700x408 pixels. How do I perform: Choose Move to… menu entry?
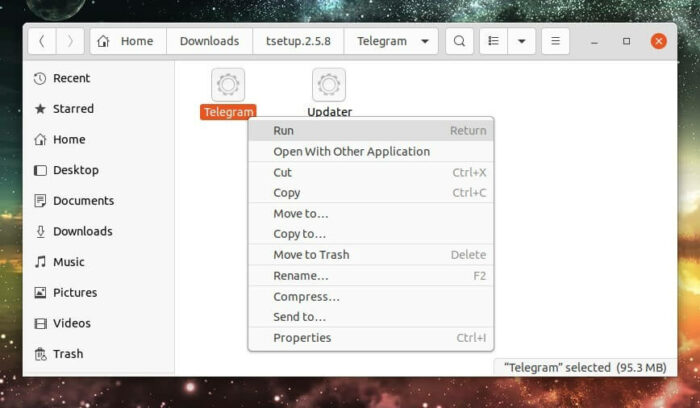(371, 214)
